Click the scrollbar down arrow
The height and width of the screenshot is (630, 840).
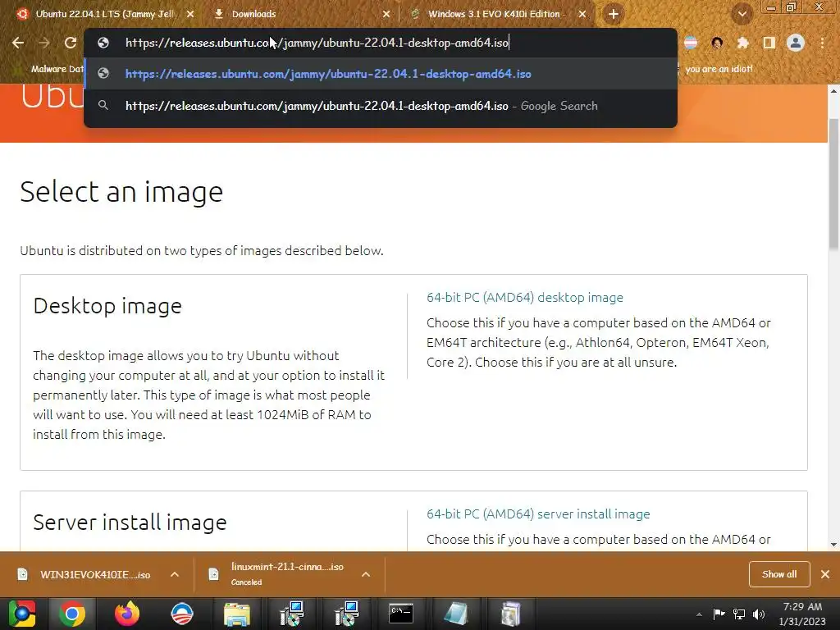833,545
